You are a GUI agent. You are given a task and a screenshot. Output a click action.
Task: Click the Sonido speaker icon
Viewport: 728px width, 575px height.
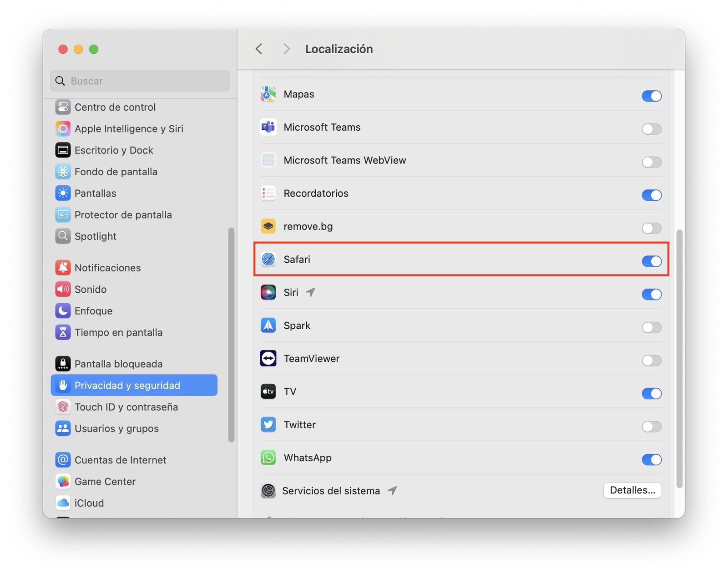[63, 289]
